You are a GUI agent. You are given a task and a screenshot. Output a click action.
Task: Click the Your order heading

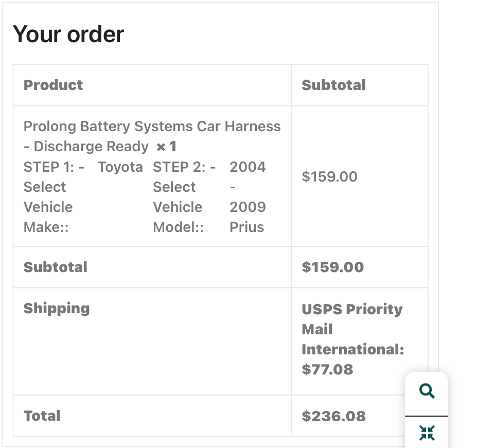coord(68,34)
